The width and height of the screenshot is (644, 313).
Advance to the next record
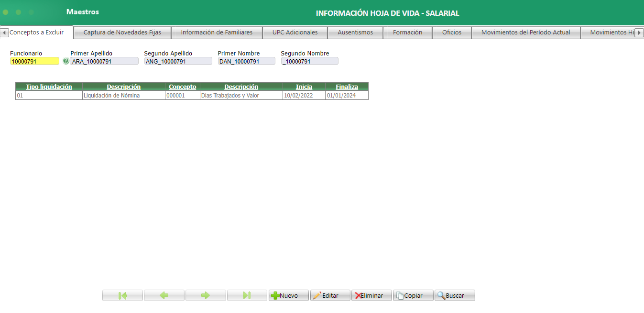coord(206,295)
